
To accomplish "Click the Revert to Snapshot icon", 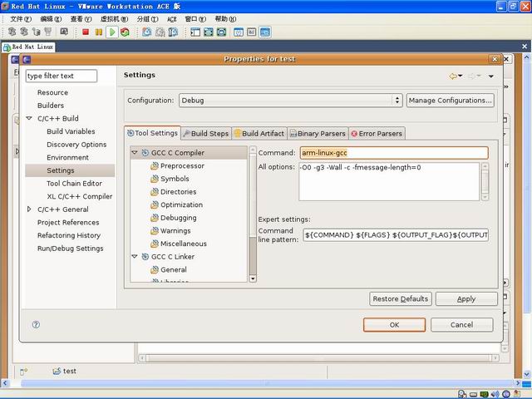I will tap(160, 32).
